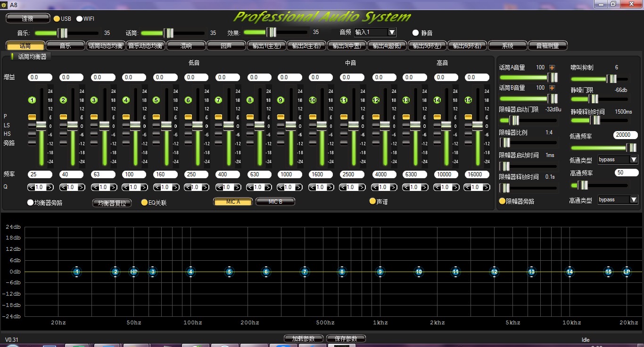Increase Q value for the 25 Hz band
Screen dimensions: 644x347
pos(50,187)
